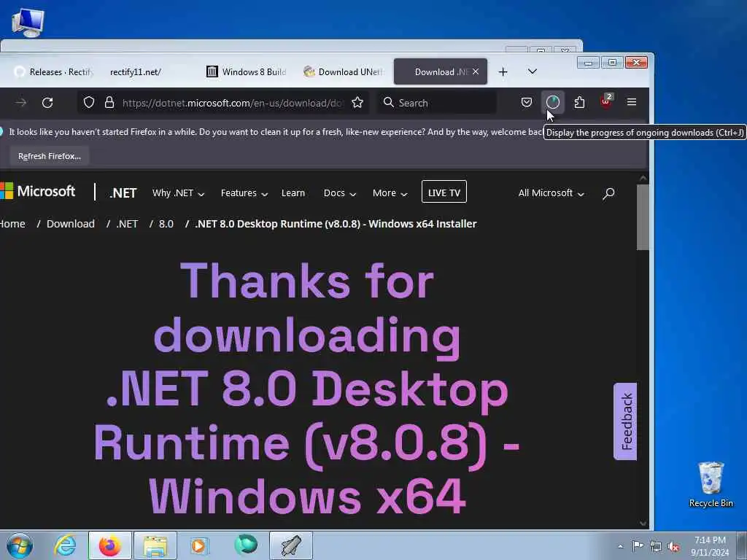This screenshot has width=747, height=560.
Task: Open the site search magnifier icon
Action: (x=608, y=193)
